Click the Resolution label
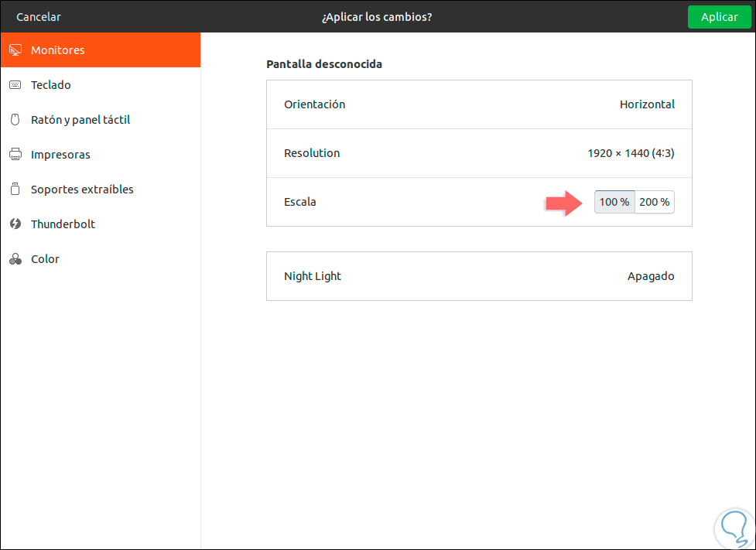756x550 pixels. (312, 153)
